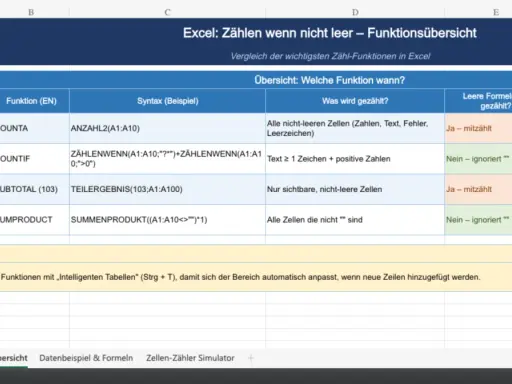The width and height of the screenshot is (512, 384).
Task: Select column header D
Action: [355, 13]
